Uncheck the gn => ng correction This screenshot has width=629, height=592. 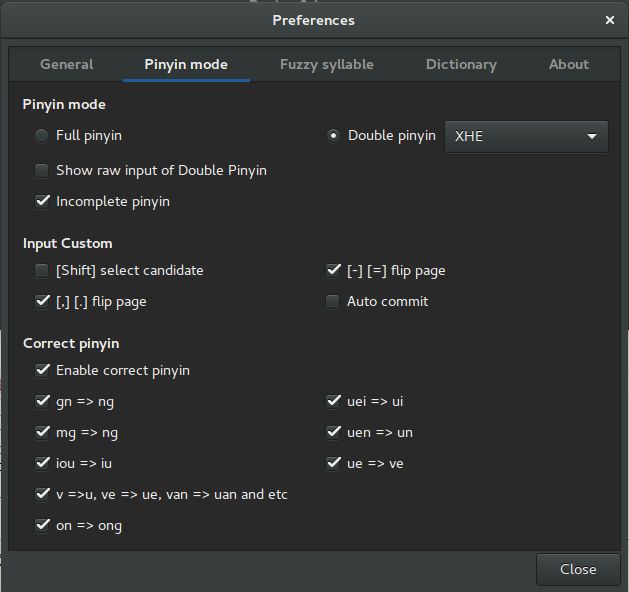(x=42, y=401)
